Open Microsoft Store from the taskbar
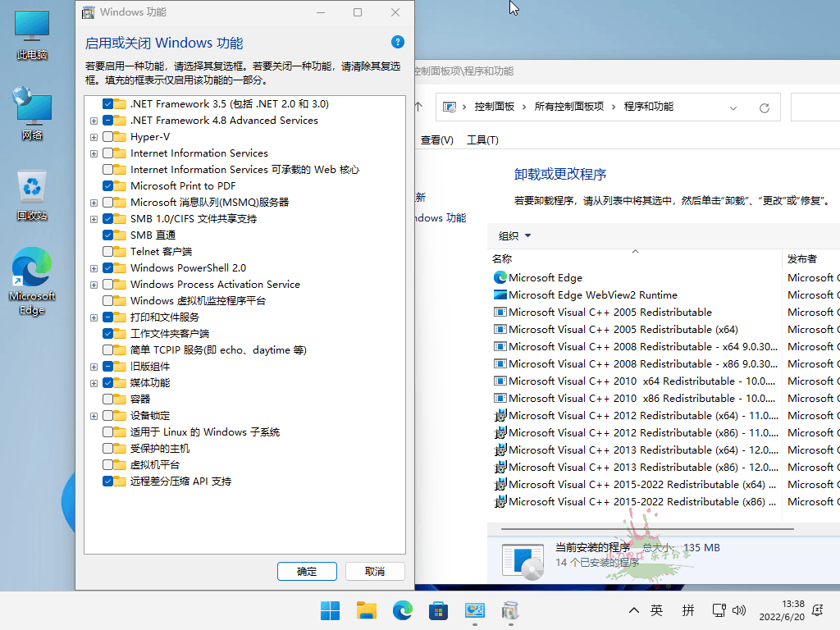The image size is (840, 630). [x=438, y=610]
